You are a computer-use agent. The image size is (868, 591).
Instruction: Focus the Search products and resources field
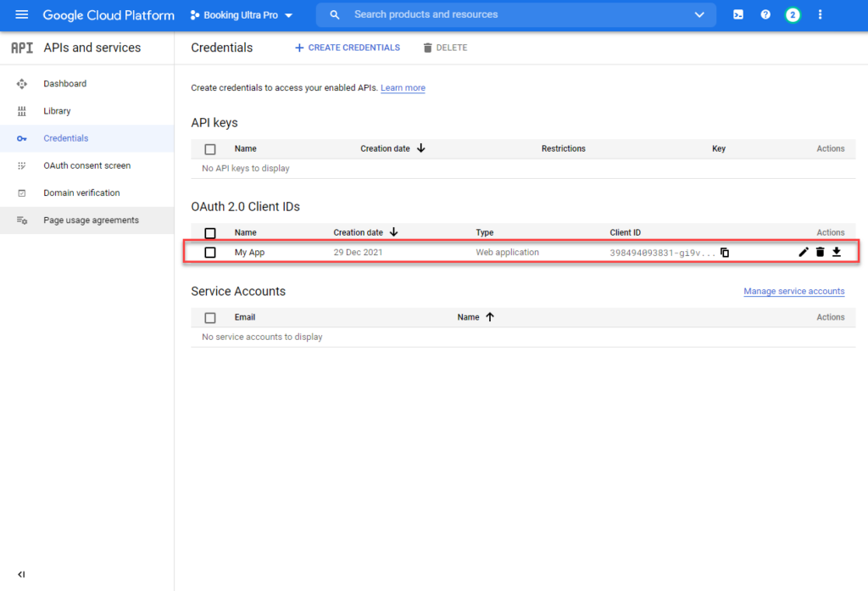click(x=515, y=15)
